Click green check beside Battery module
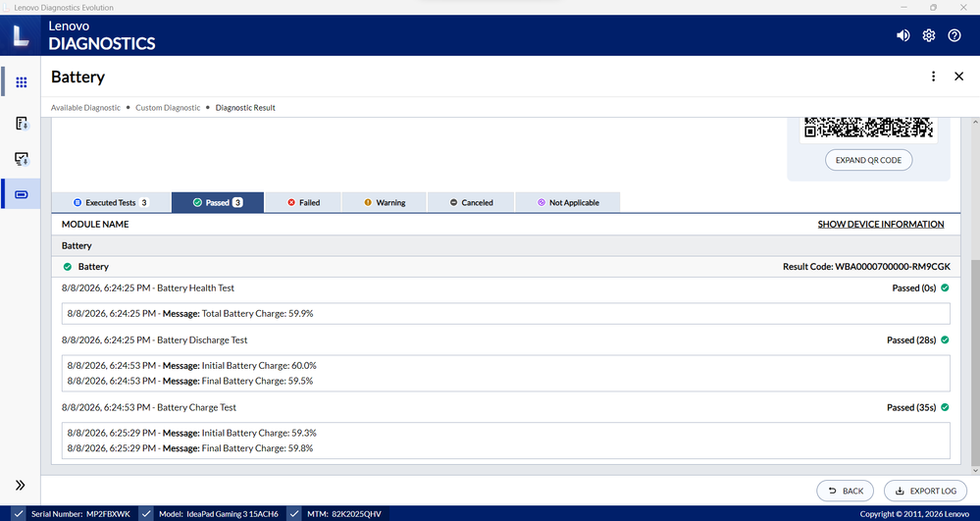 click(x=68, y=267)
